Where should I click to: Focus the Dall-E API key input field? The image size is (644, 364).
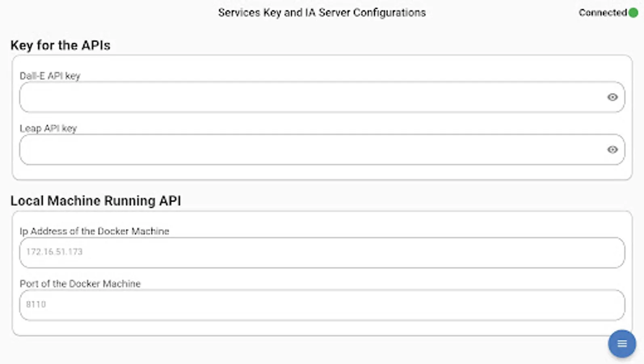coord(311,97)
